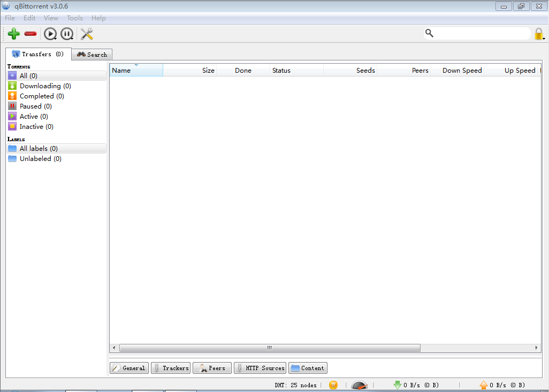The image size is (549, 392).
Task: Select the Active (0) filter
Action: pyautogui.click(x=56, y=116)
